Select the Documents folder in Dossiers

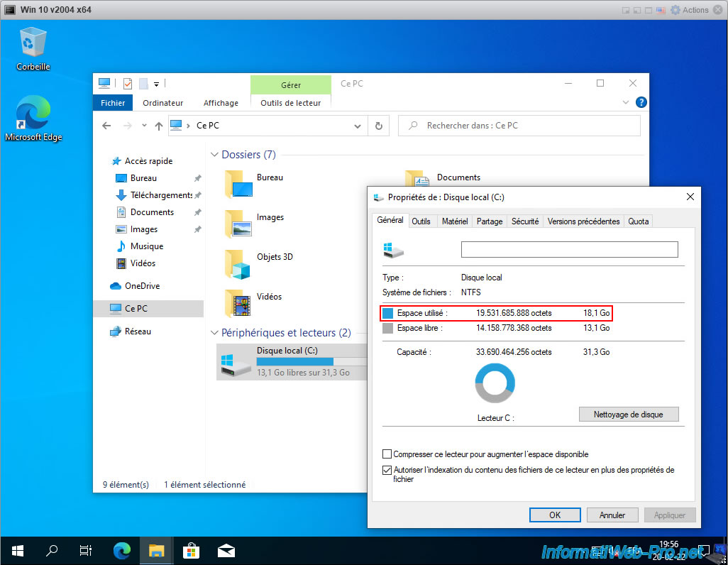coord(458,177)
